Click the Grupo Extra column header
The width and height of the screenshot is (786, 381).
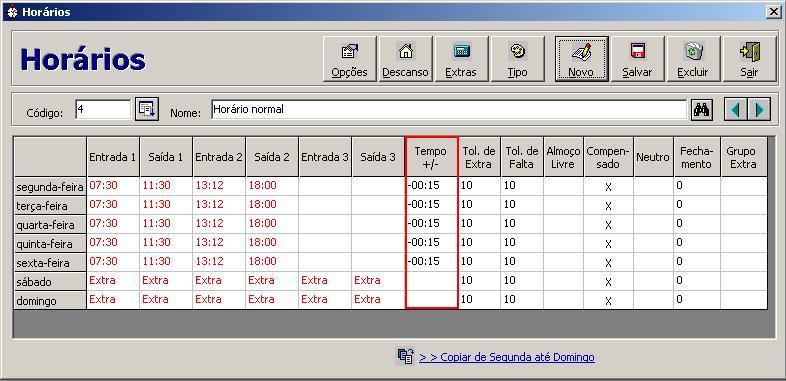click(744, 157)
